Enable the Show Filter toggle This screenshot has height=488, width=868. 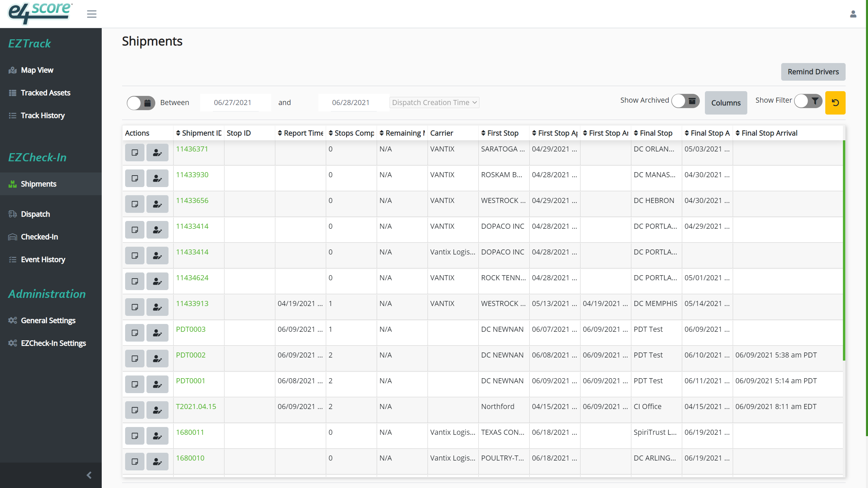(x=808, y=101)
